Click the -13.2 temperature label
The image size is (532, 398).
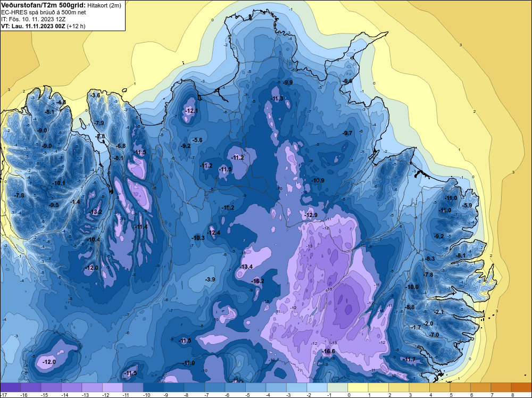[96, 212]
